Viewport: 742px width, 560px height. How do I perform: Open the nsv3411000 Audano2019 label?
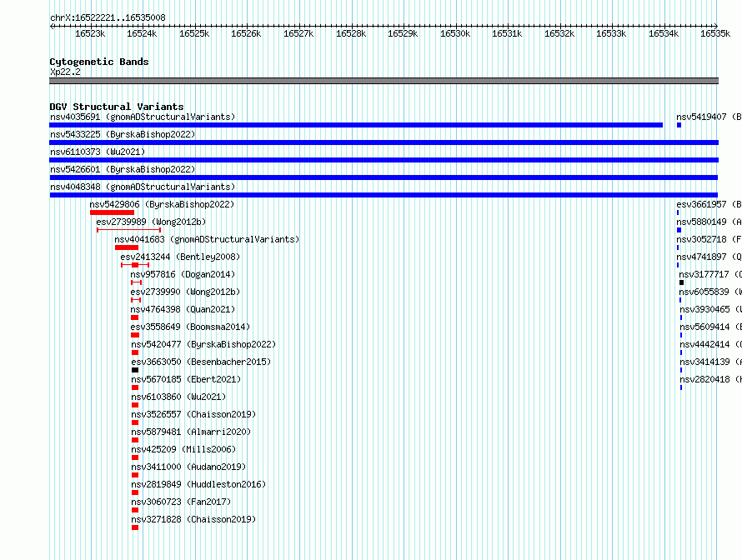(x=188, y=467)
